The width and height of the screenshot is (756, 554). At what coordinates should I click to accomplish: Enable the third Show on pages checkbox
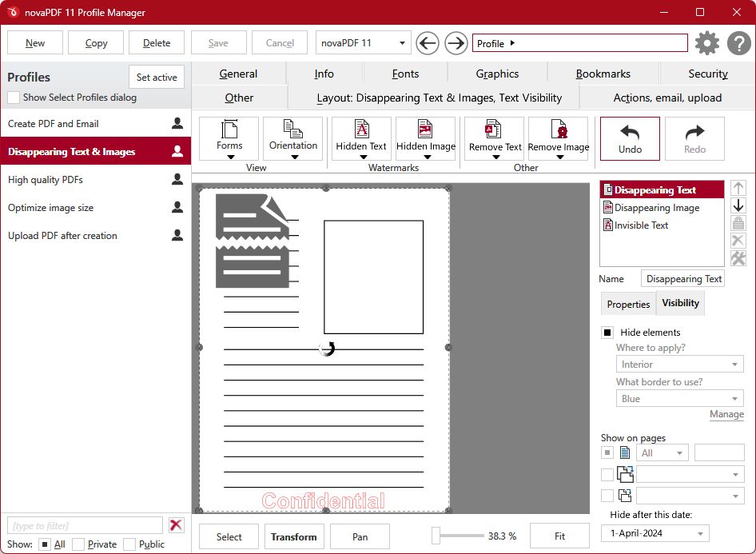[607, 495]
